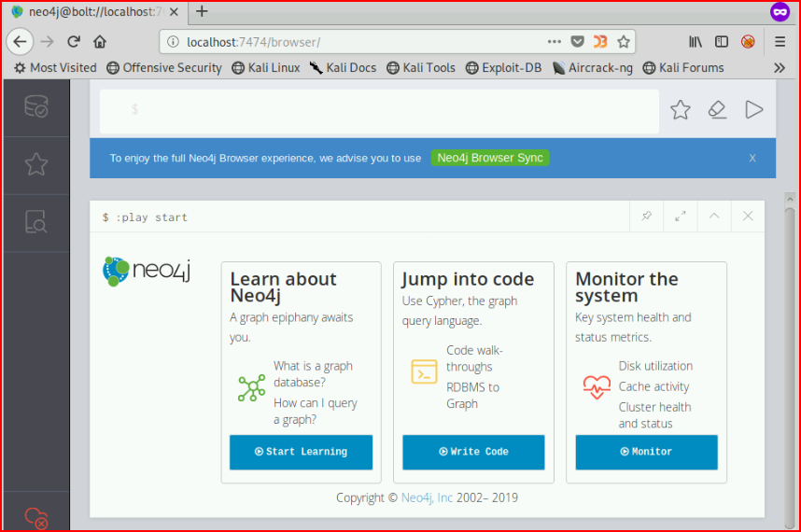Open the Documents search sidebar icon
Image resolution: width=801 pixels, height=532 pixels.
[36, 221]
